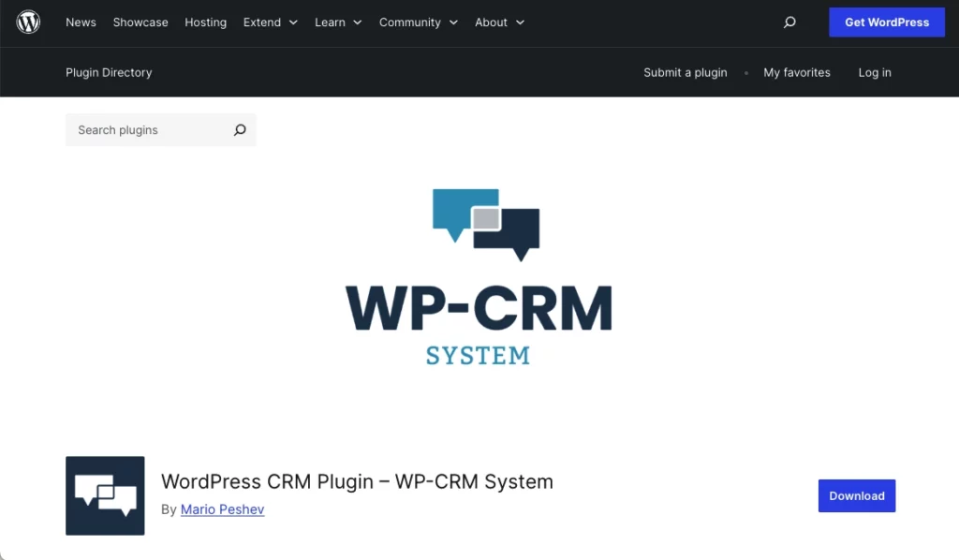The width and height of the screenshot is (959, 560).
Task: Open the Hosting page from the menu
Action: click(205, 22)
